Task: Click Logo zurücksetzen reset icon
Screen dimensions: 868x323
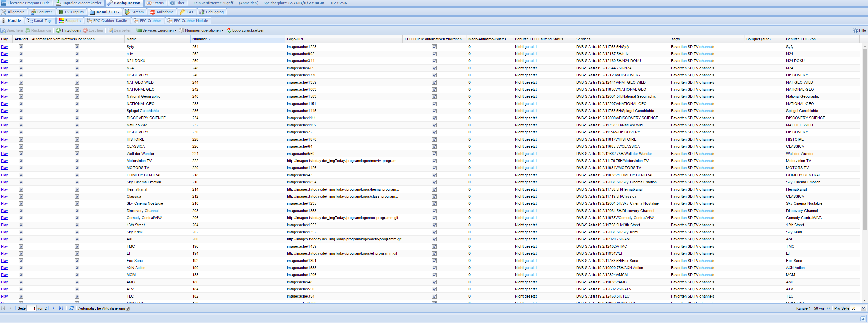Action: [229, 30]
